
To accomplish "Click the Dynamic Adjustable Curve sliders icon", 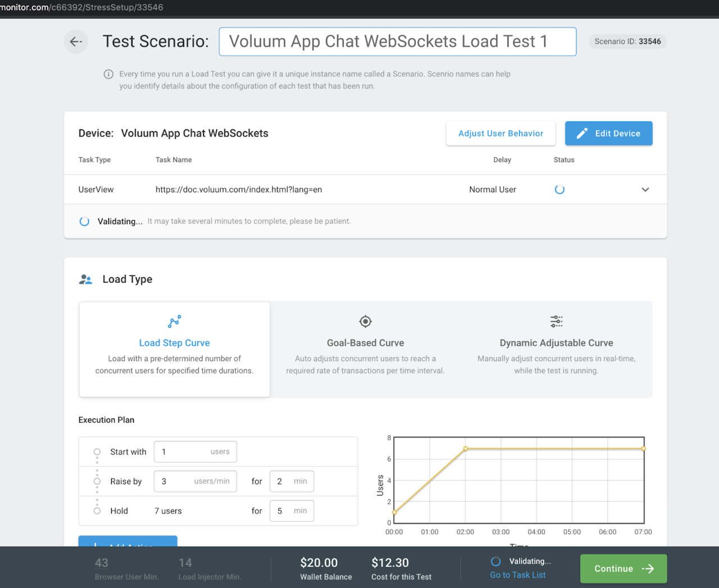I will (x=556, y=321).
